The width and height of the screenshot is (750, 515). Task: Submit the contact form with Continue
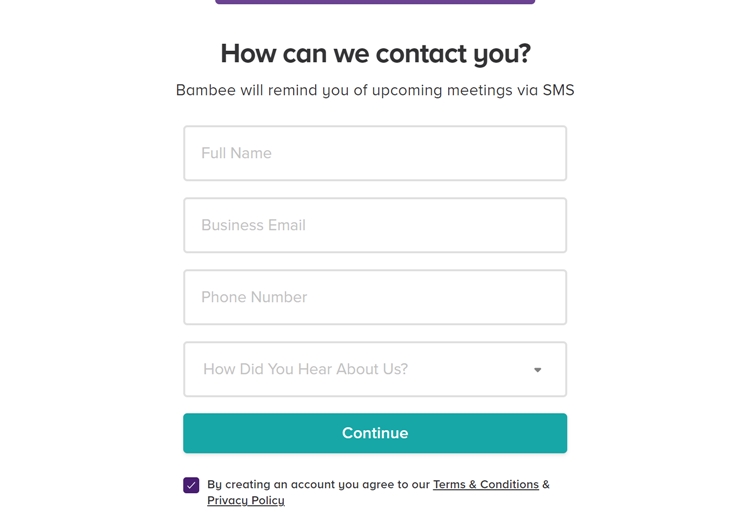tap(375, 433)
